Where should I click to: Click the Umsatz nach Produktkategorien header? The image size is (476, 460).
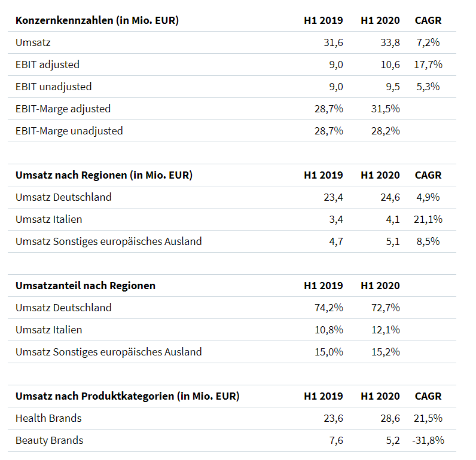coord(127,396)
